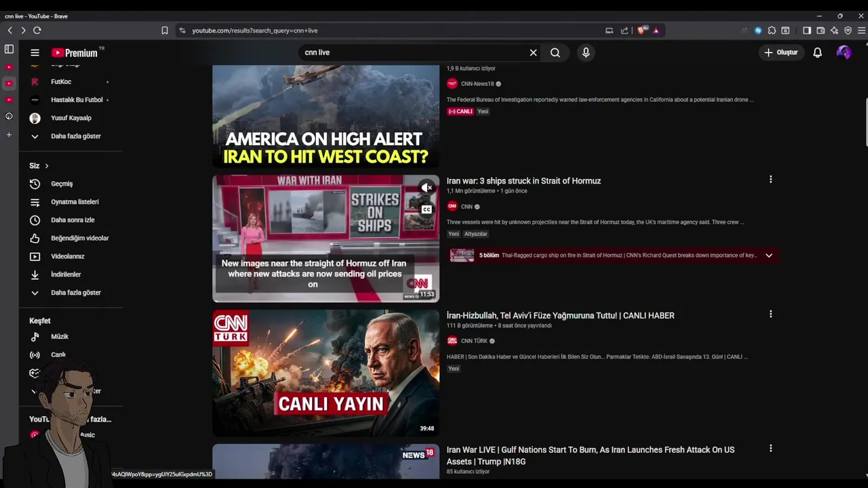Open the Siz section chevron
The width and height of the screenshot is (868, 488).
click(47, 166)
